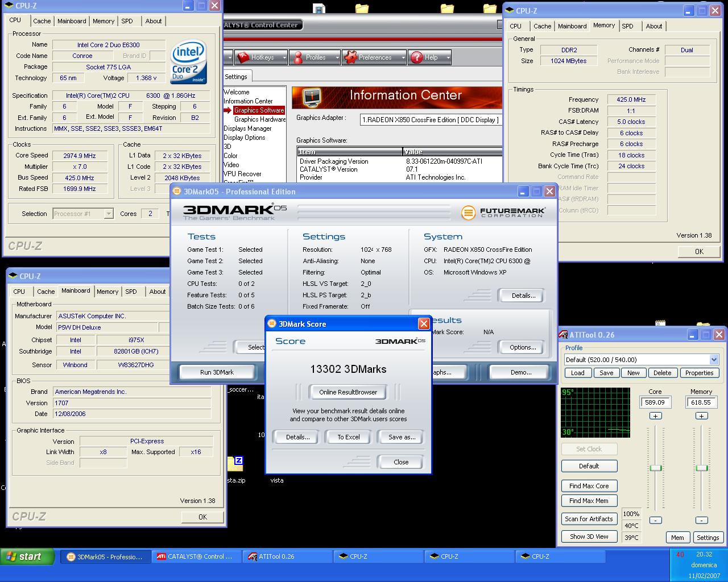Switch to ATITool 0.26 taskbar item
The height and width of the screenshot is (582, 728).
288,556
